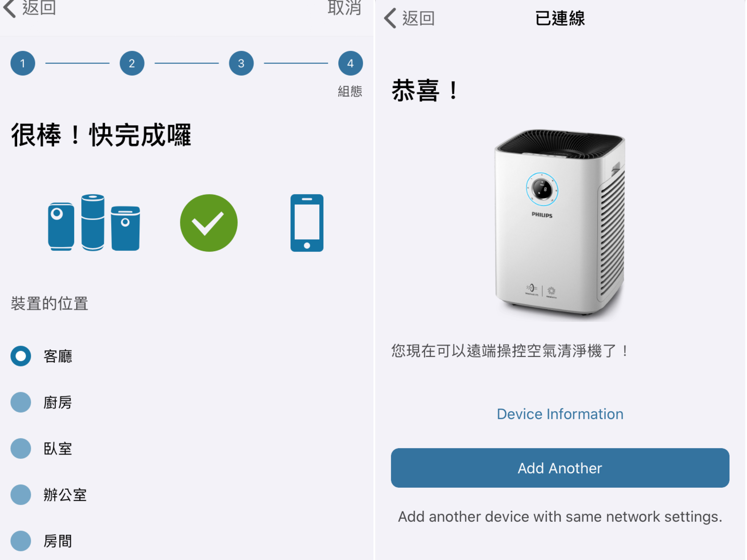
Task: Tap the Add Another button
Action: [x=560, y=468]
